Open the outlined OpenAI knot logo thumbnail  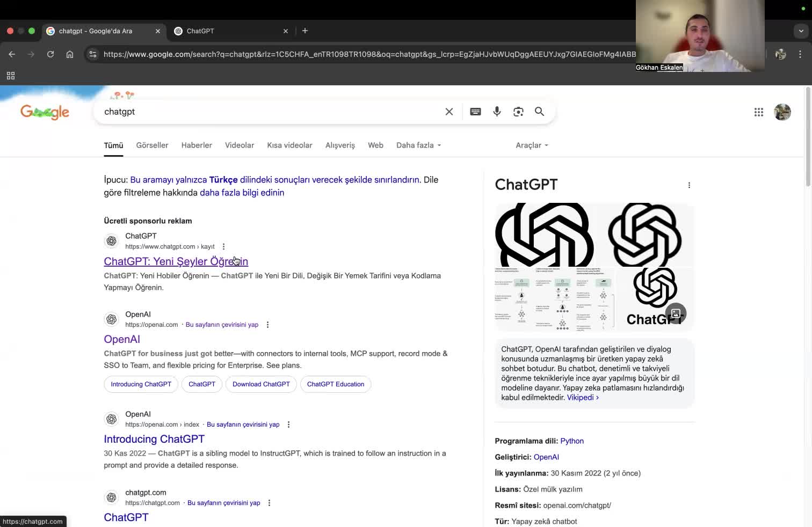[x=645, y=235]
